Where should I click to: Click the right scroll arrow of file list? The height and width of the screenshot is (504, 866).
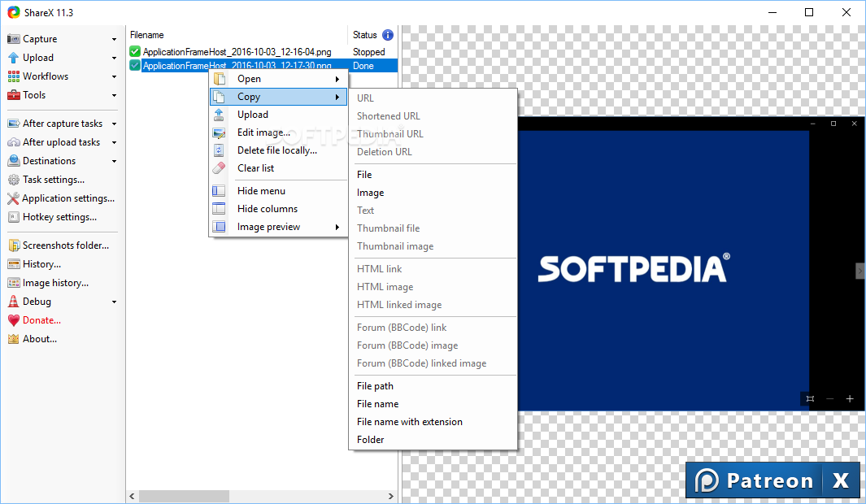tap(390, 496)
